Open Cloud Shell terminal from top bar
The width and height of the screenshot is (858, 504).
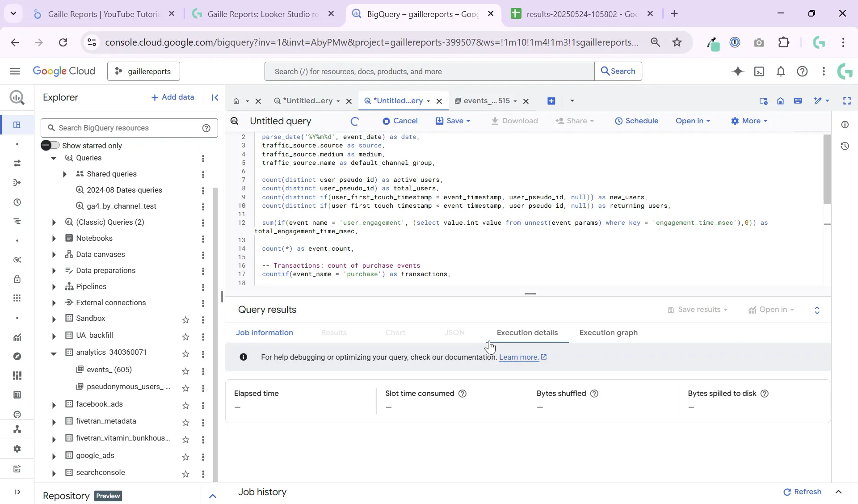(x=760, y=71)
